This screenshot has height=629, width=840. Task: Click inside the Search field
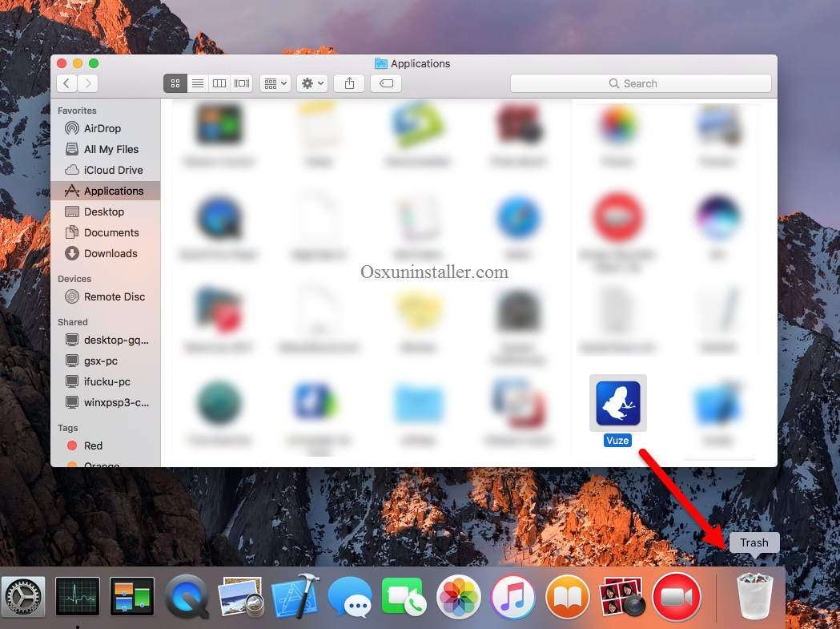pyautogui.click(x=641, y=83)
